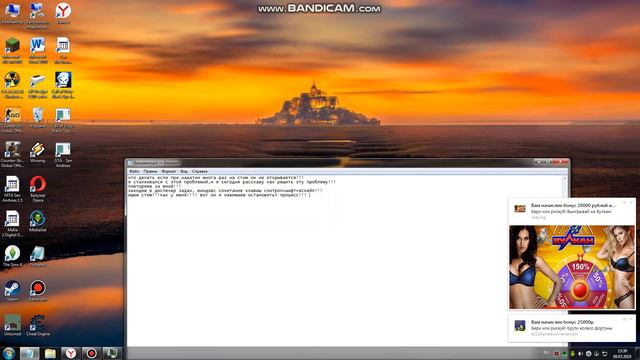Image resolution: width=640 pixels, height=360 pixels.
Task: Open the Winamp desktop shortcut
Action: [x=38, y=153]
